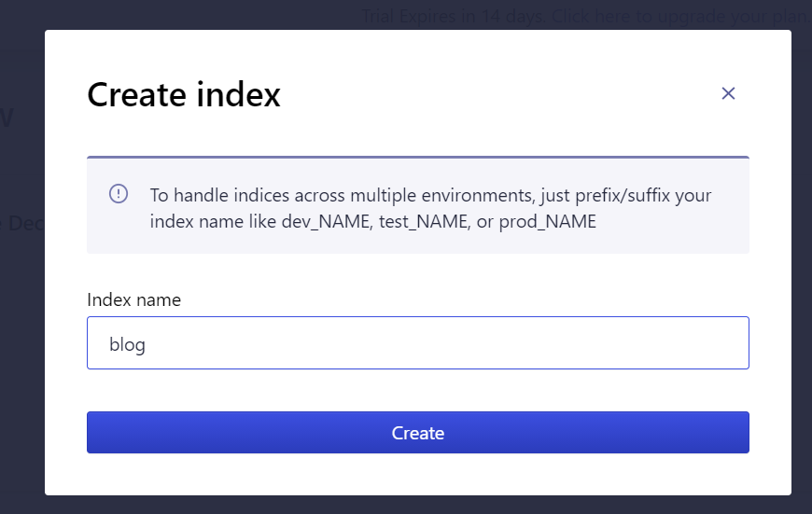Viewport: 812px width, 514px height.
Task: Click the purple top border of notice
Action: pyautogui.click(x=418, y=157)
